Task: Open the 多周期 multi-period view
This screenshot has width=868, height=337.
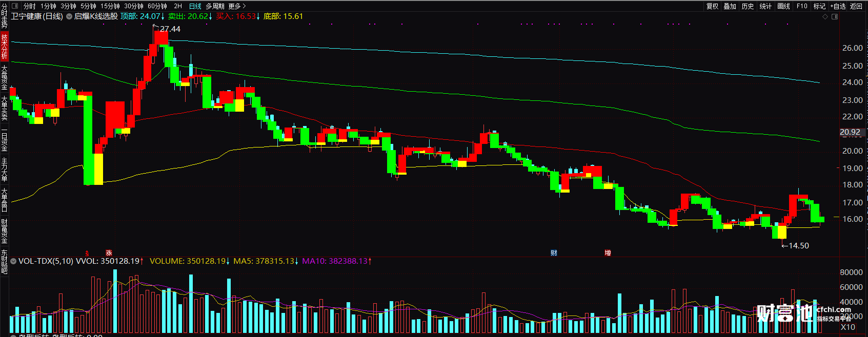Action: click(215, 6)
